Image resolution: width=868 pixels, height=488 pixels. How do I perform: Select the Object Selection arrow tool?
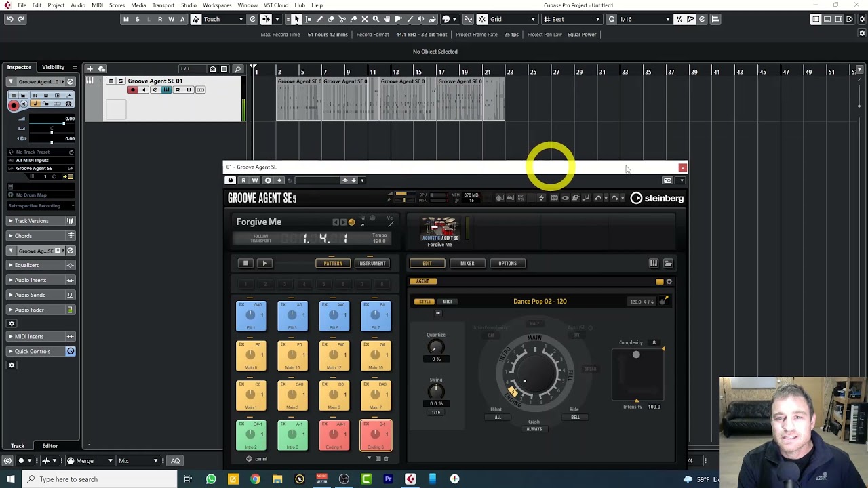point(297,19)
